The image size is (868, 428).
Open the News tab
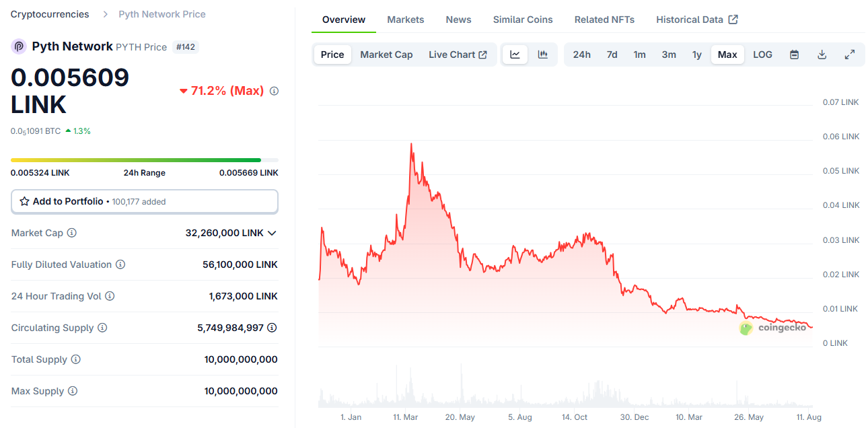[x=458, y=20]
